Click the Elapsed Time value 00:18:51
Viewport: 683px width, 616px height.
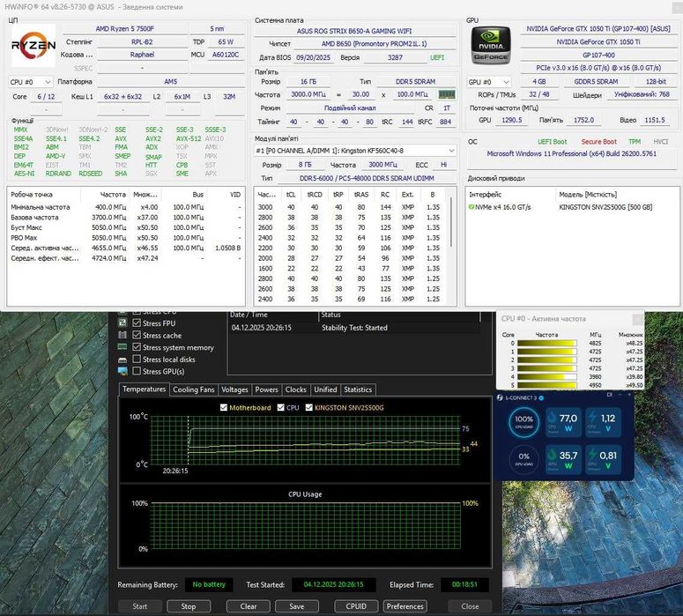(464, 584)
